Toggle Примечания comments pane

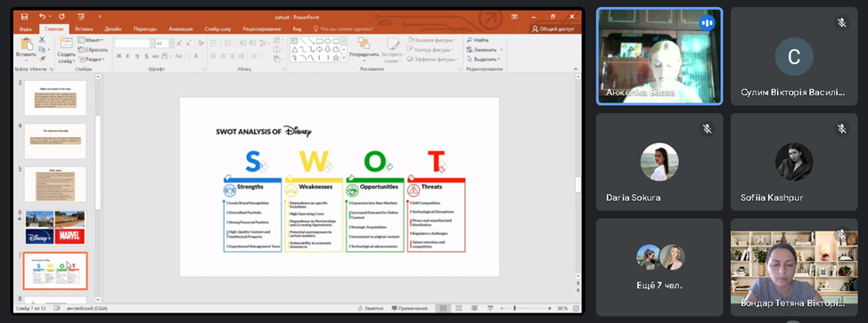(x=409, y=308)
